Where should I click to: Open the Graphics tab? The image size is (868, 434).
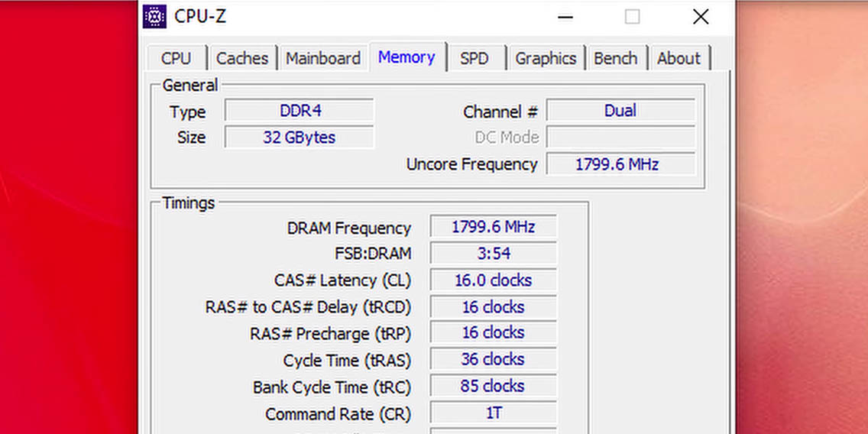coord(546,58)
